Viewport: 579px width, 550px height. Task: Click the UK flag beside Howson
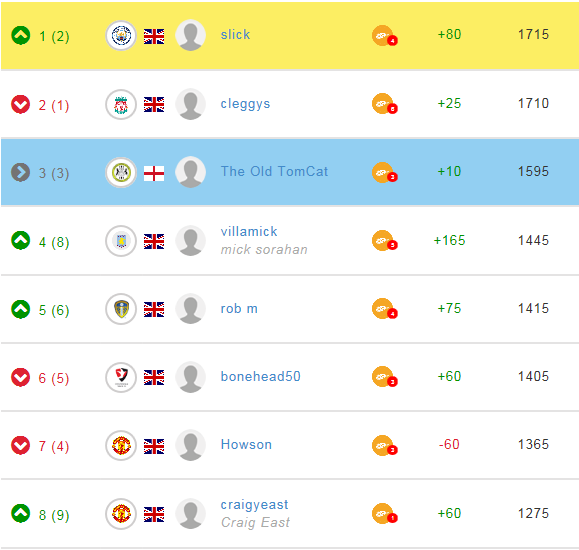pyautogui.click(x=154, y=446)
